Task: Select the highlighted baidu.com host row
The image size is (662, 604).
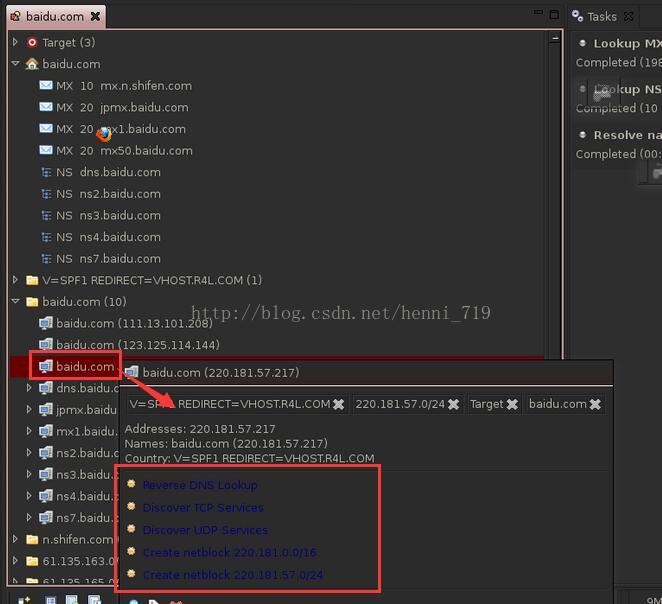Action: 76,366
